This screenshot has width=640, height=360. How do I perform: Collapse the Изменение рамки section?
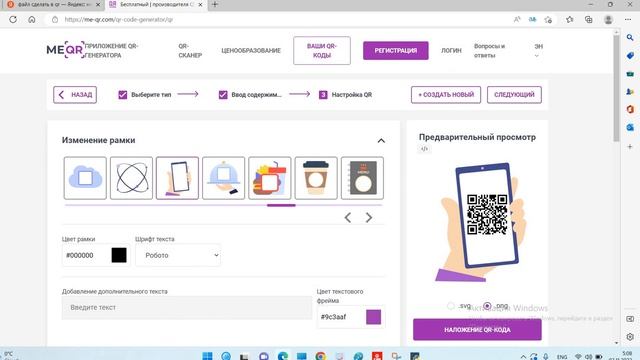pyautogui.click(x=381, y=141)
